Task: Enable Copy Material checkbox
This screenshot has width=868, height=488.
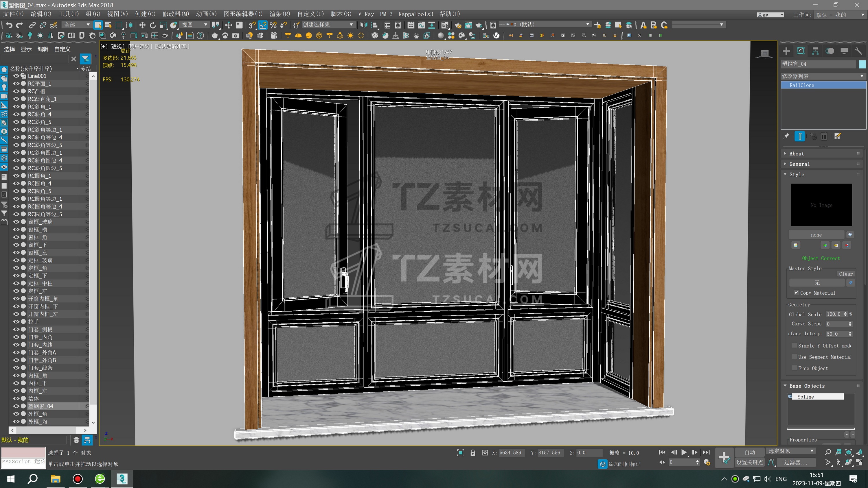Action: coord(796,292)
